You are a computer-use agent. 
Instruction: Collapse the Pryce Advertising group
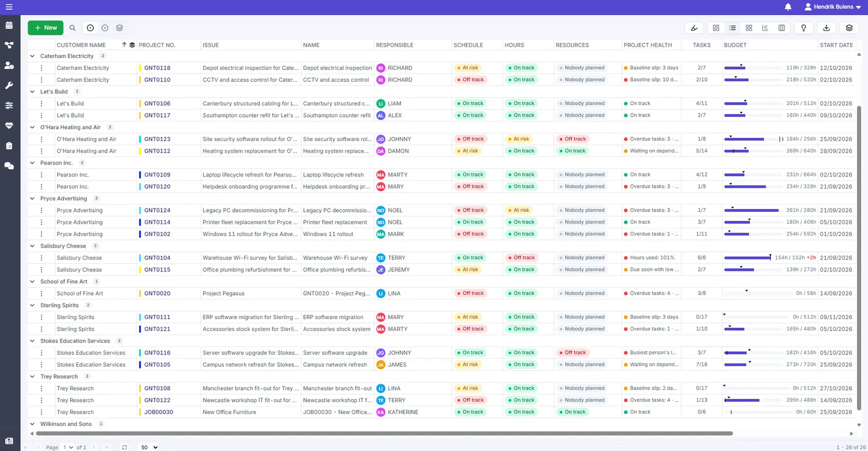pyautogui.click(x=32, y=199)
